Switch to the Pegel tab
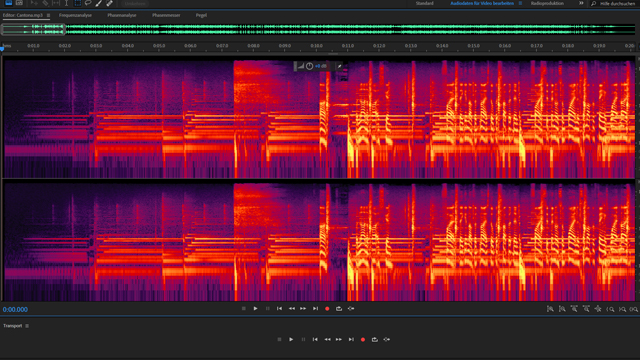 point(201,15)
